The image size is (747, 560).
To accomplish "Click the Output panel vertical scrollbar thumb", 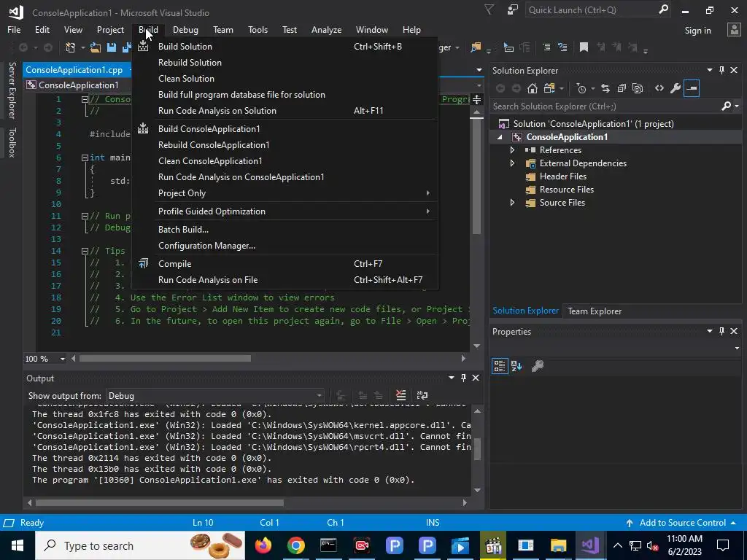I will click(477, 448).
